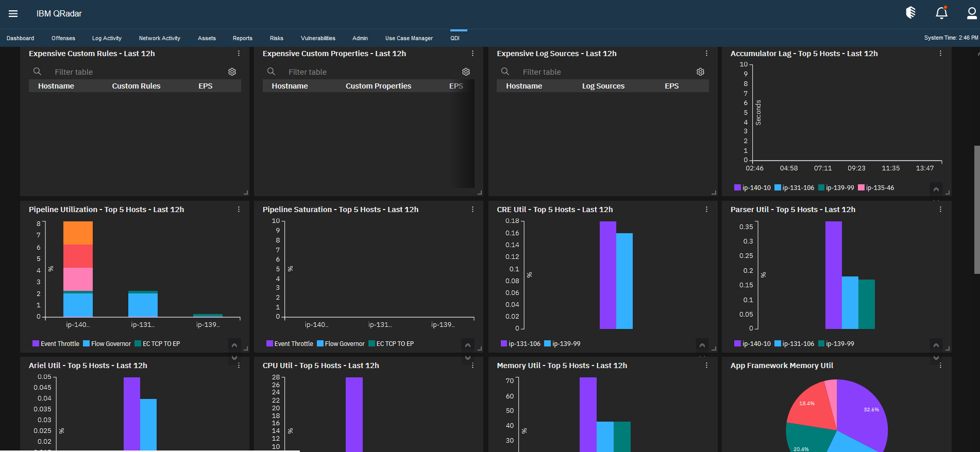
Task: Open table settings gear in Expensive Custom Properties
Action: pos(466,72)
